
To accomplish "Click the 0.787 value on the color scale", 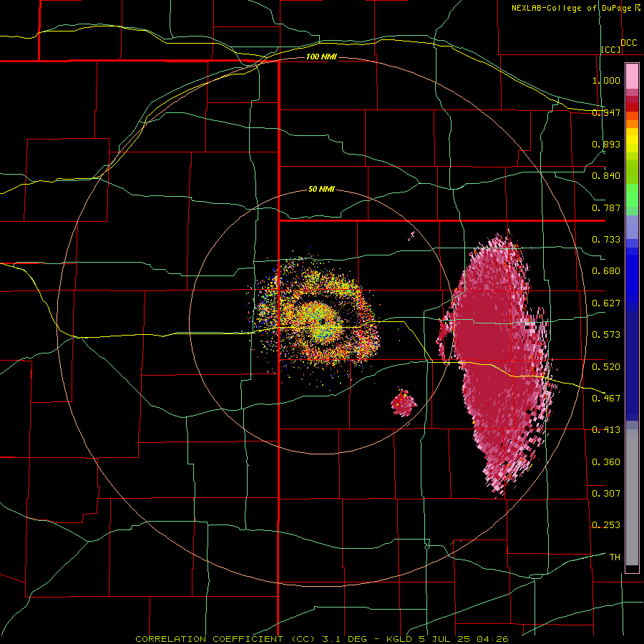I will click(x=606, y=208).
